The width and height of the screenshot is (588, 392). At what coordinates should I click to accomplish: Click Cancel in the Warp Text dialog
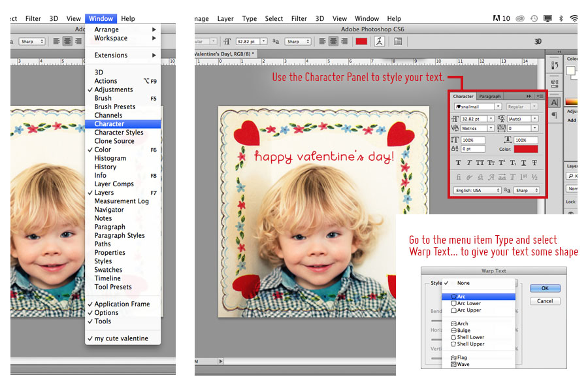coord(545,301)
